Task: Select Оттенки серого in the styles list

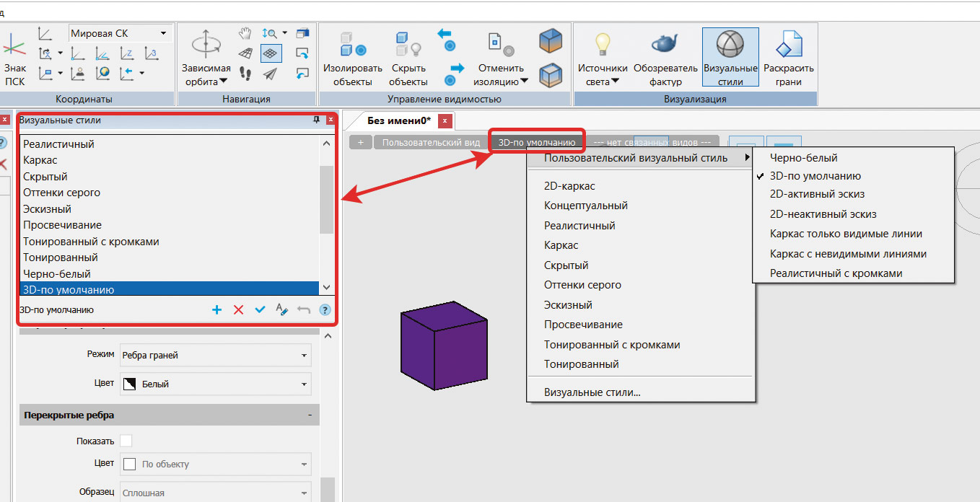Action: pos(169,193)
